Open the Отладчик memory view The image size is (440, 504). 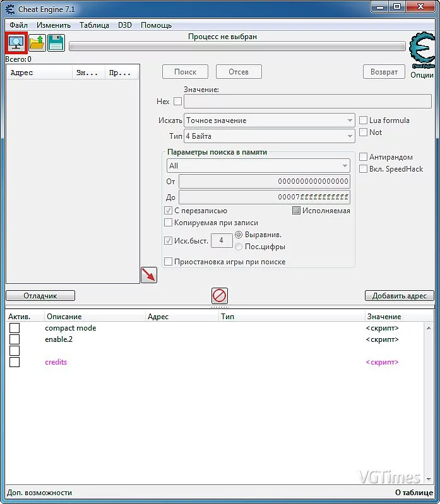pos(40,296)
